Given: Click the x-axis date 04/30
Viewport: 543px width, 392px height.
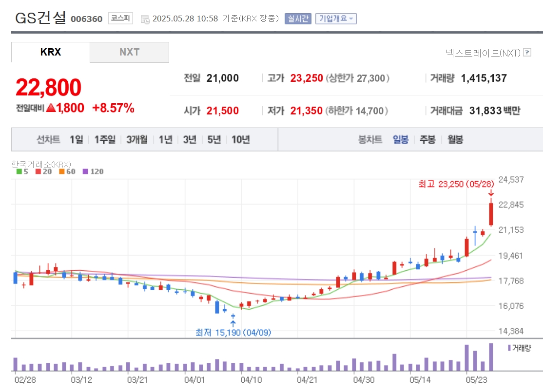Looking at the screenshot, I should pos(364,380).
